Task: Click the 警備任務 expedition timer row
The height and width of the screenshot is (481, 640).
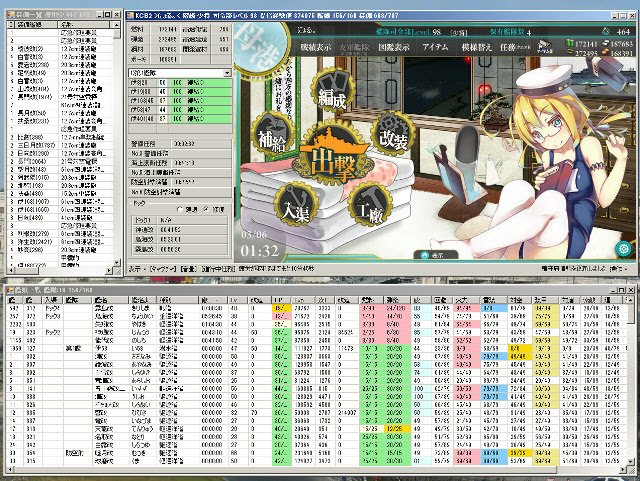Action: point(180,144)
